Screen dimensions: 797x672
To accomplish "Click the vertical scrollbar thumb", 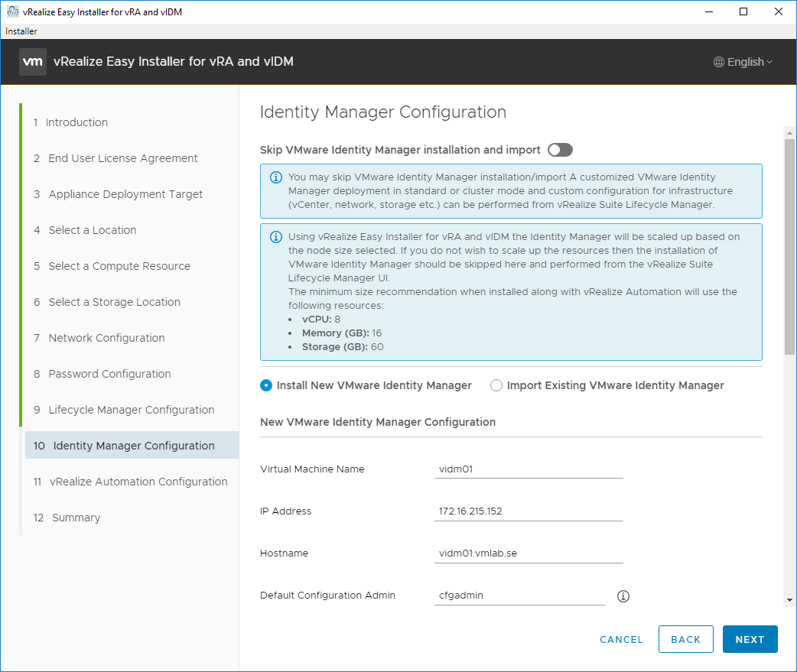I will pos(789,246).
